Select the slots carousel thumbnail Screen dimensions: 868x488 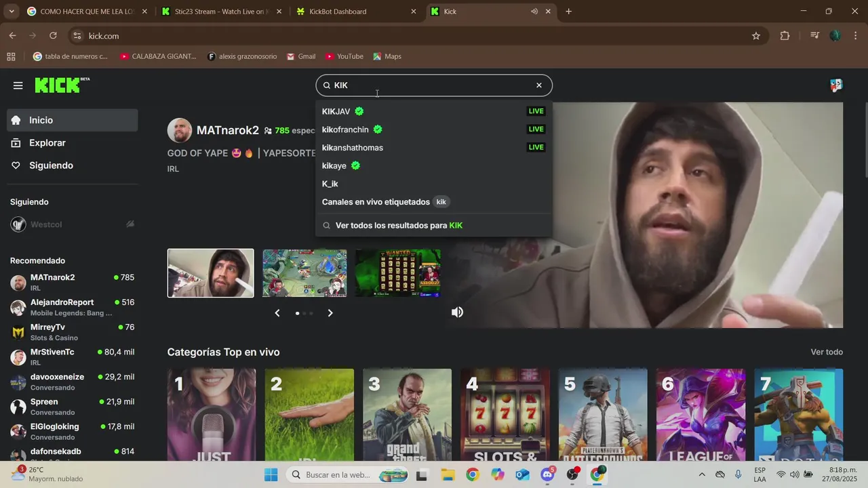[398, 273]
